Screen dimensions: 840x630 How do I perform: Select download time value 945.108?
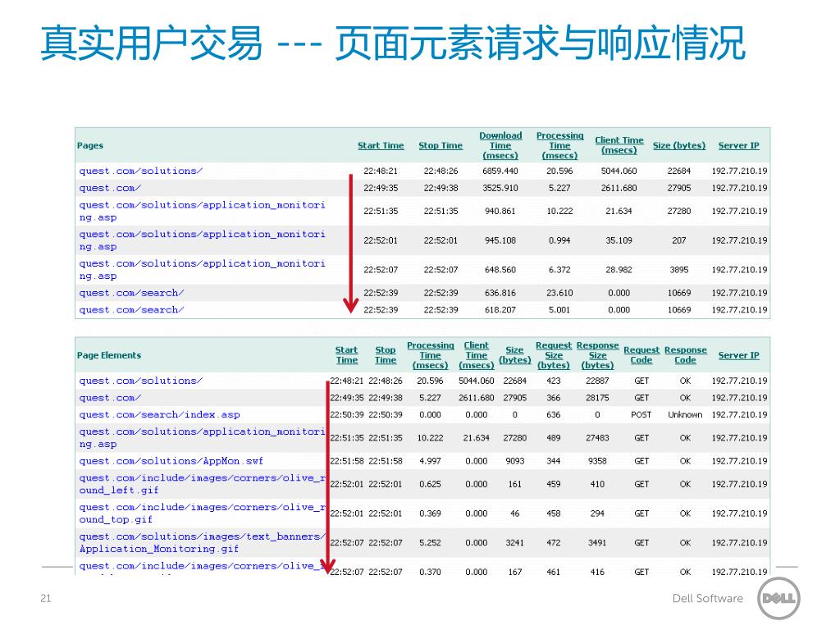[500, 240]
